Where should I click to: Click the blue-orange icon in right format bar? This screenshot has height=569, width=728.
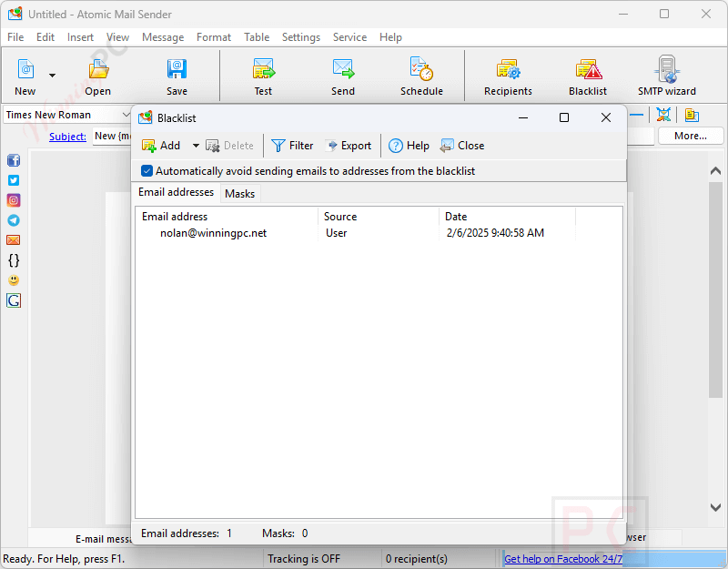pos(663,115)
